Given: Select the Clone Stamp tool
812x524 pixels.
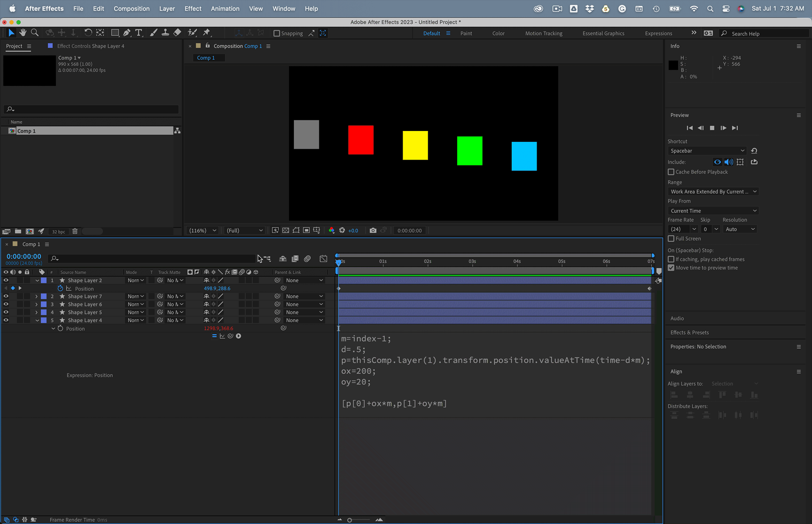Looking at the screenshot, I should coord(165,32).
